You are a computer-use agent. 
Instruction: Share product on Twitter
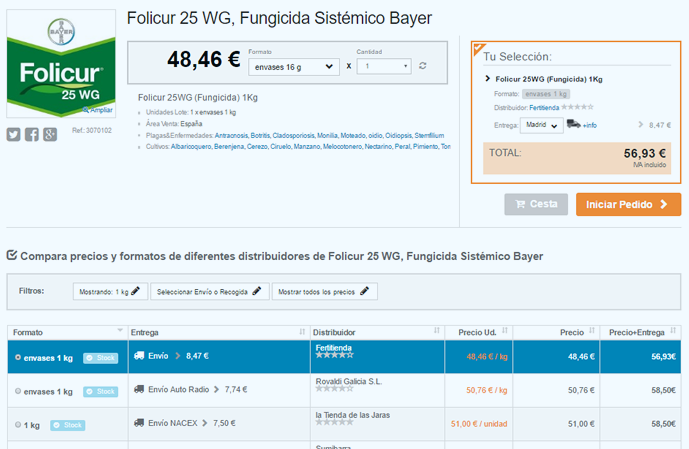[x=13, y=134]
